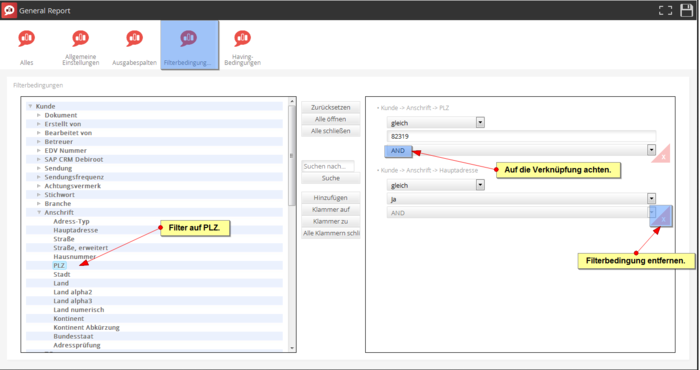Image resolution: width=700 pixels, height=370 pixels.
Task: Expand the Branche node
Action: pos(39,204)
